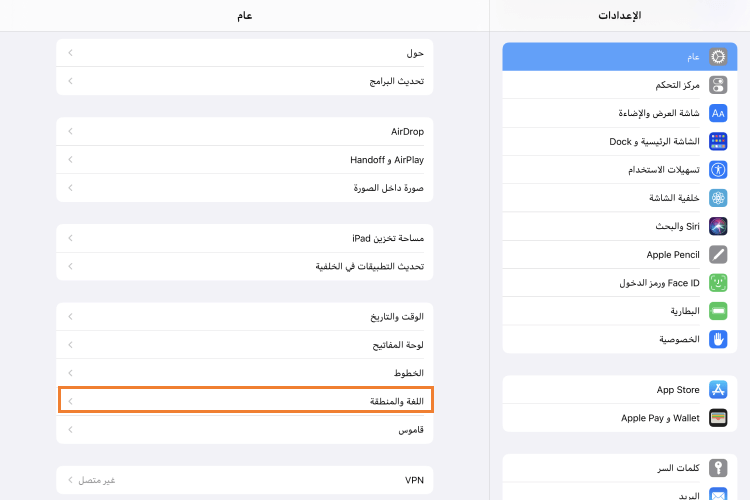This screenshot has width=750, height=500.
Task: Tap the Siri icon in the sidebar
Action: coord(718,226)
